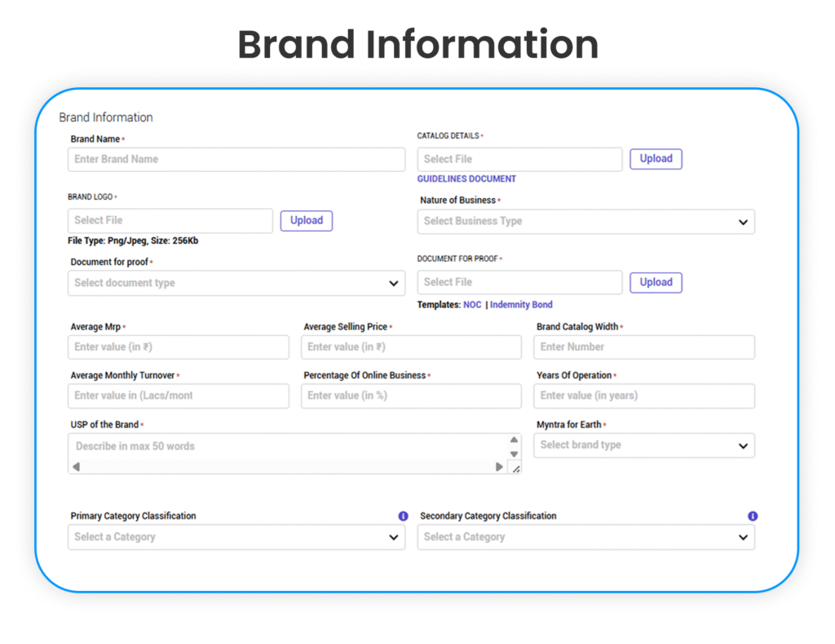This screenshot has width=835, height=644.
Task: Open the Indemnity Bond template link
Action: (x=521, y=304)
